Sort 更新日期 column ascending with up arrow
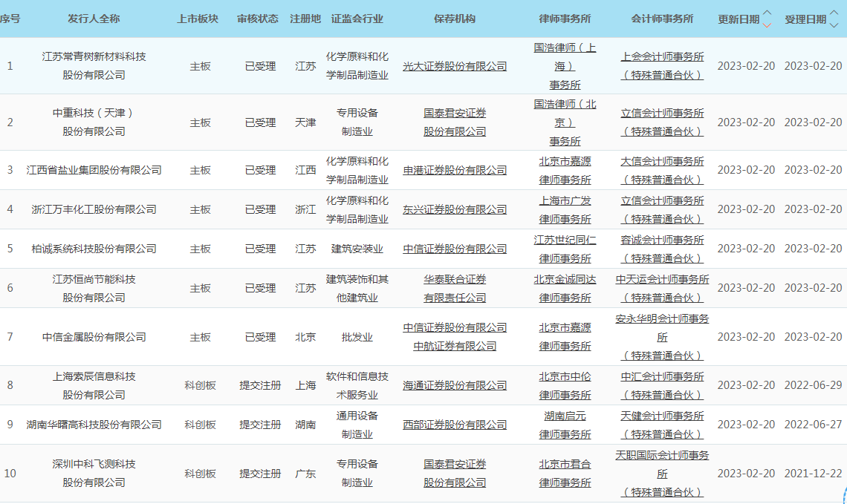847x504 pixels. pos(768,13)
